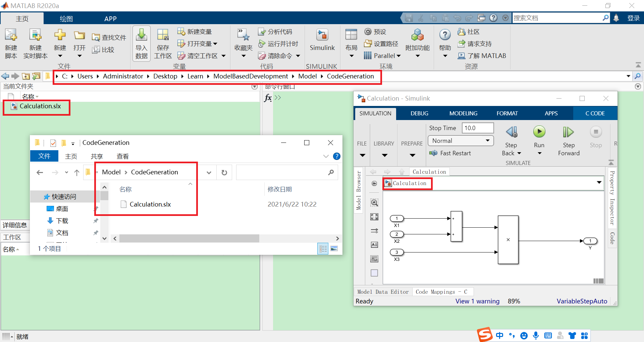Open 社区 (Community) in resources group
The image size is (644, 342).
click(x=469, y=32)
